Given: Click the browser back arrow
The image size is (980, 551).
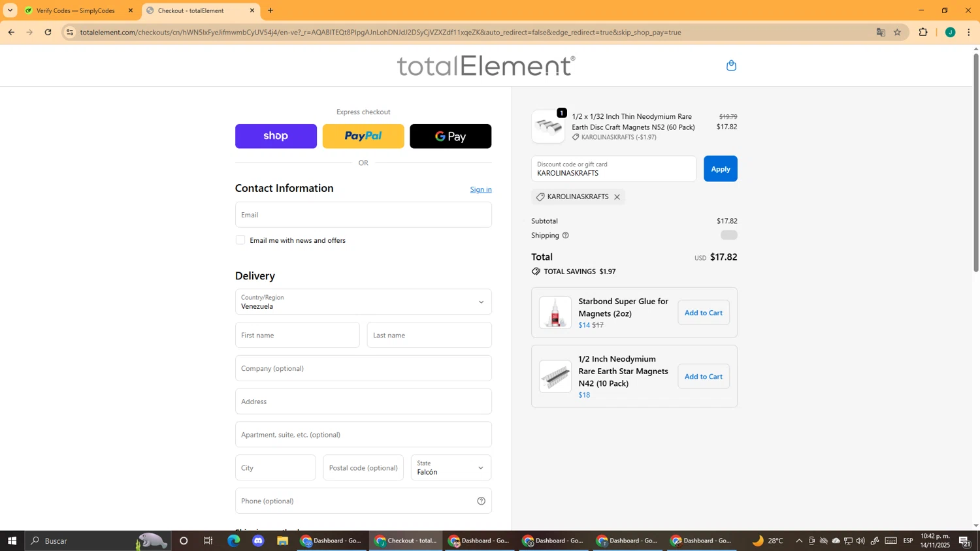Looking at the screenshot, I should click(11, 32).
